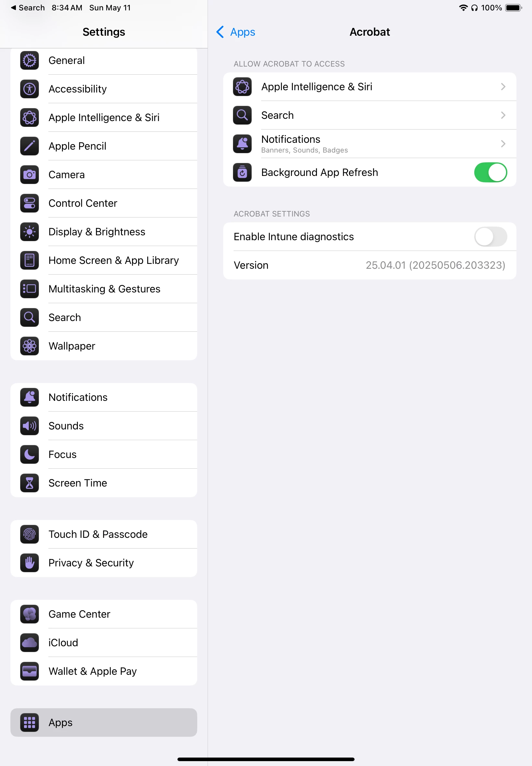This screenshot has height=766, width=532.
Task: Open General settings gear icon
Action: coord(29,60)
